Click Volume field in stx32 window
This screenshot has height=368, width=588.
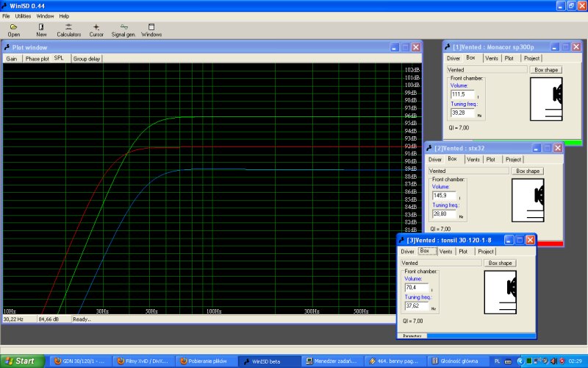(444, 196)
